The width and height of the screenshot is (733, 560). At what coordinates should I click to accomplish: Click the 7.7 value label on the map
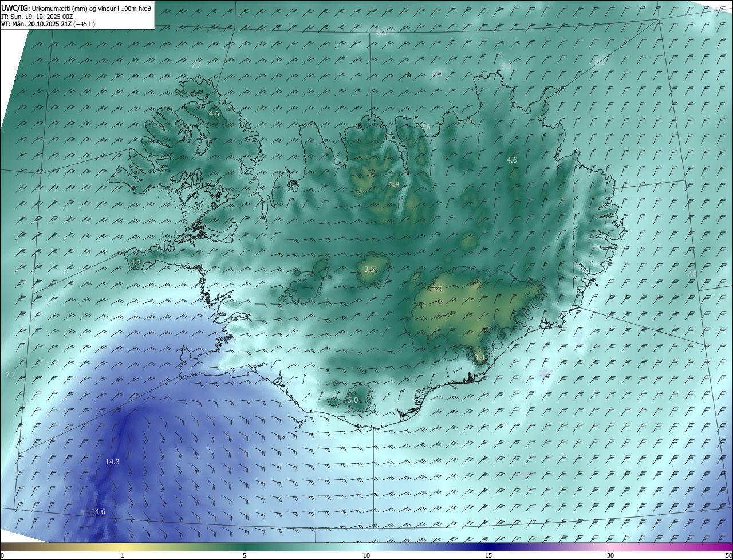point(196,65)
